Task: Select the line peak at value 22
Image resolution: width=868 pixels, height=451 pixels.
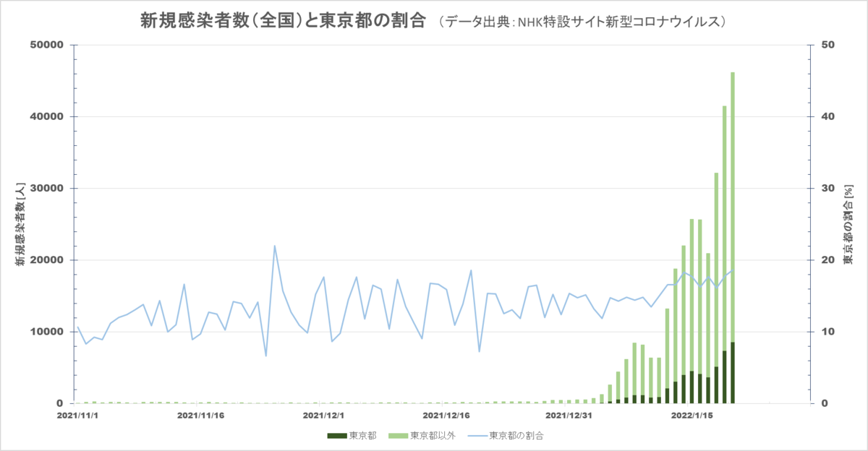Action: 275,246
